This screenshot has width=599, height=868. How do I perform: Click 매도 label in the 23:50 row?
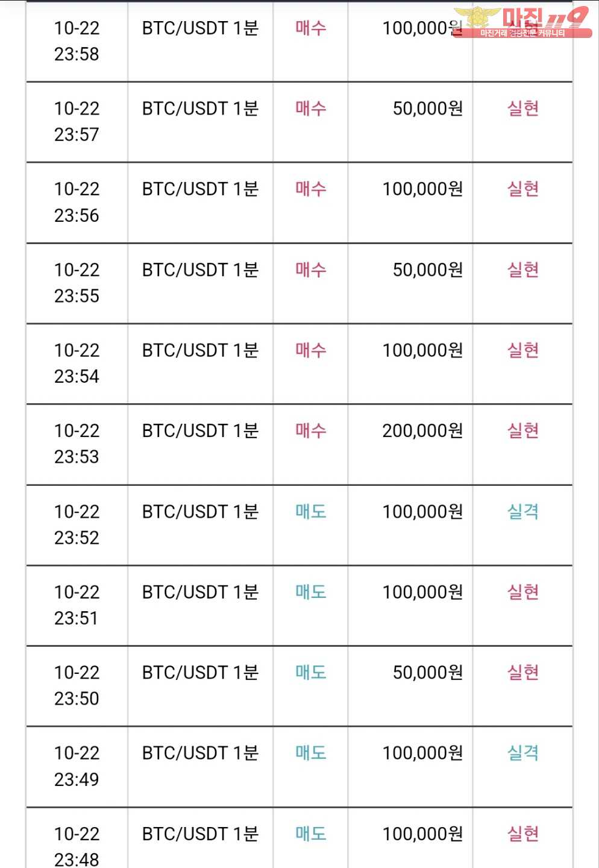pos(311,673)
